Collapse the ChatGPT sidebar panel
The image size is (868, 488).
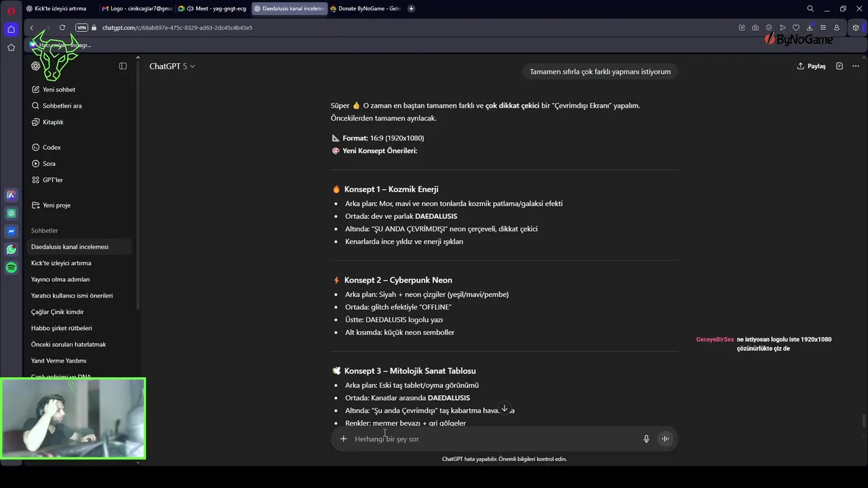[123, 66]
